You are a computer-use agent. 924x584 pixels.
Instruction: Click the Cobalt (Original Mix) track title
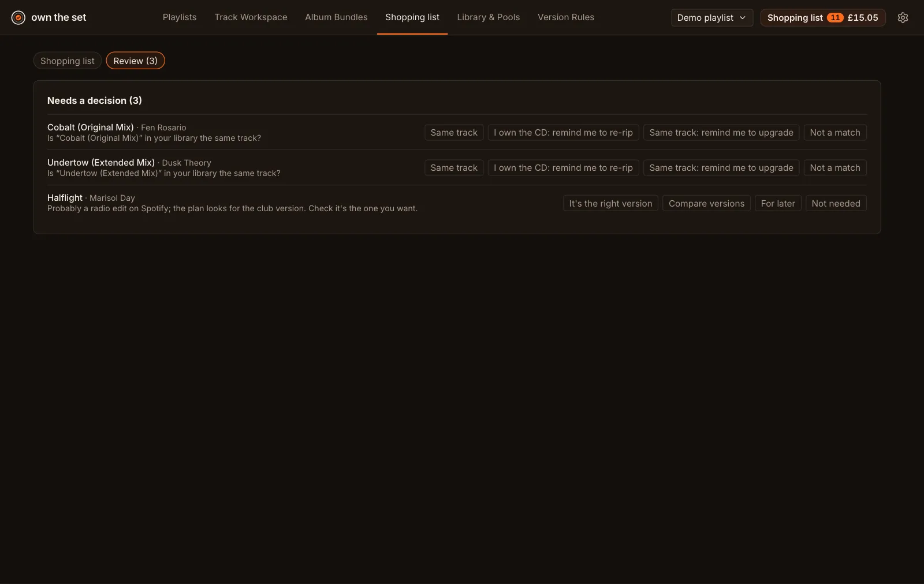pyautogui.click(x=91, y=128)
